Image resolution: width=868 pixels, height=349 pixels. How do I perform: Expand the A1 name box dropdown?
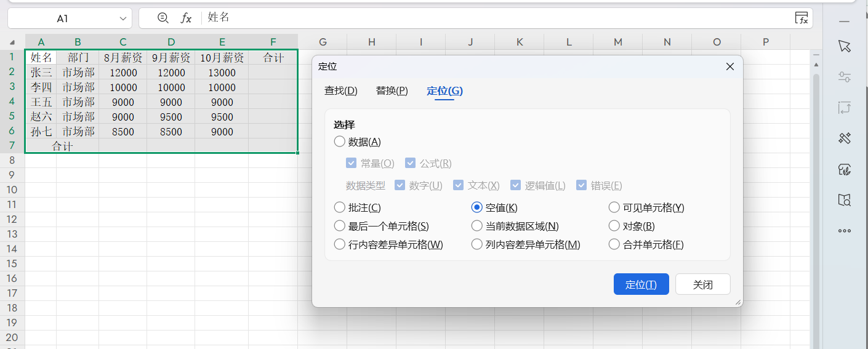[123, 18]
